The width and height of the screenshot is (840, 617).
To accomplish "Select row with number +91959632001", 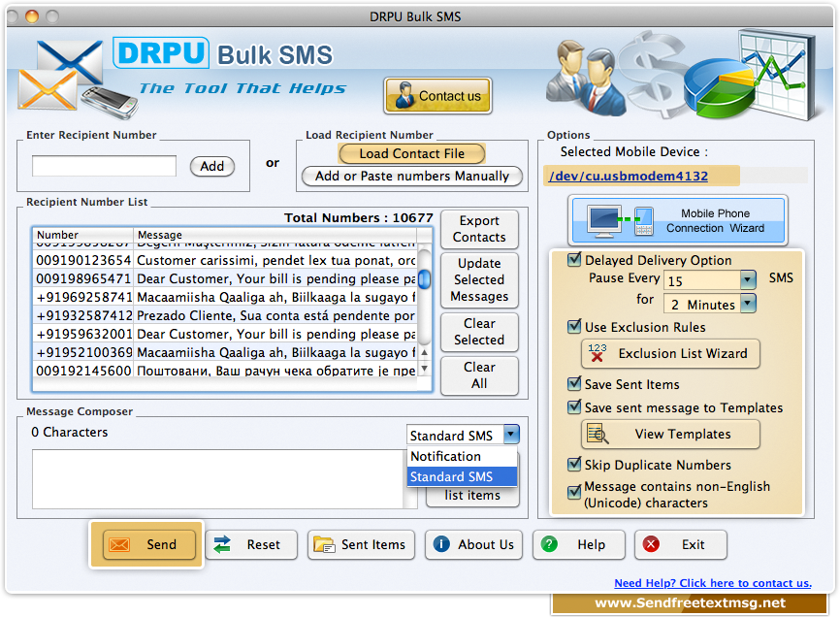I will point(225,334).
